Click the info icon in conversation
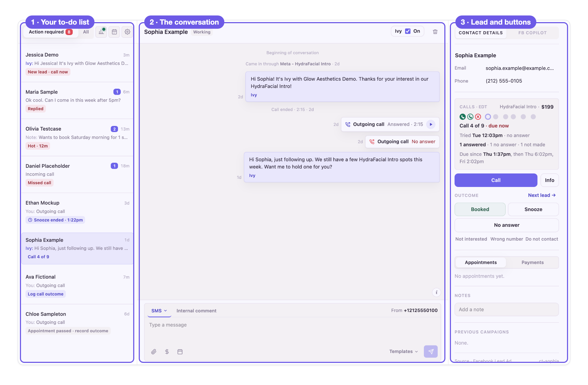Viewport: 588px width, 385px height. (437, 292)
